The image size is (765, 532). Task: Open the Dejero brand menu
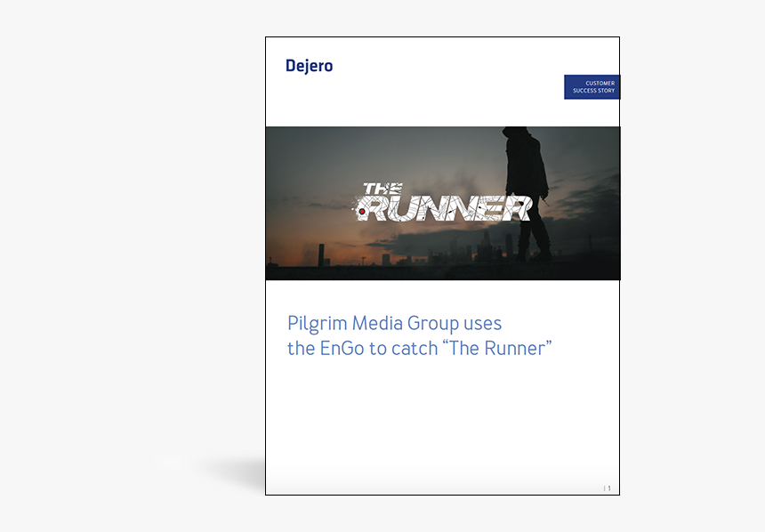[310, 65]
